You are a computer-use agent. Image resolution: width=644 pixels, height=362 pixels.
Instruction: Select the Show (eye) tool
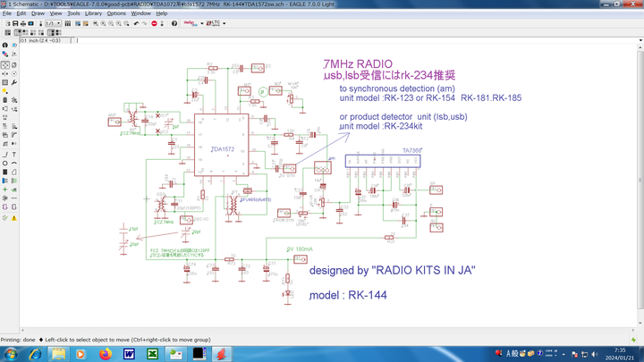pos(14,45)
